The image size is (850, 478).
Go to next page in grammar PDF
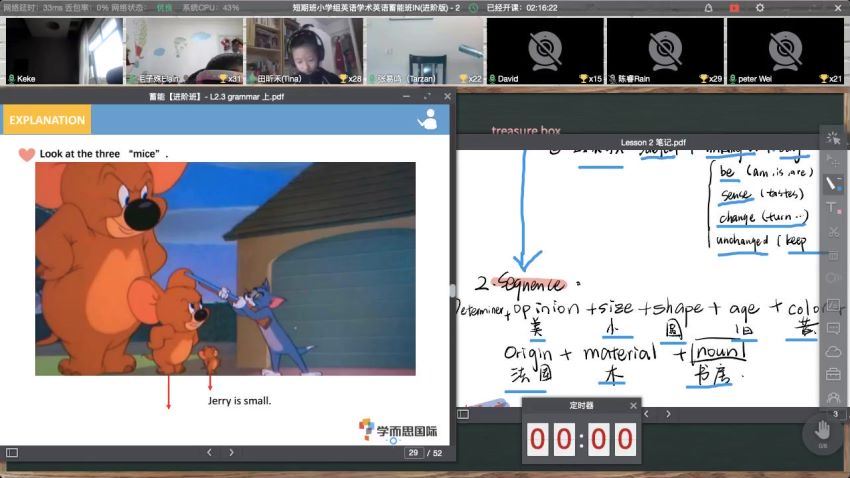pos(231,452)
